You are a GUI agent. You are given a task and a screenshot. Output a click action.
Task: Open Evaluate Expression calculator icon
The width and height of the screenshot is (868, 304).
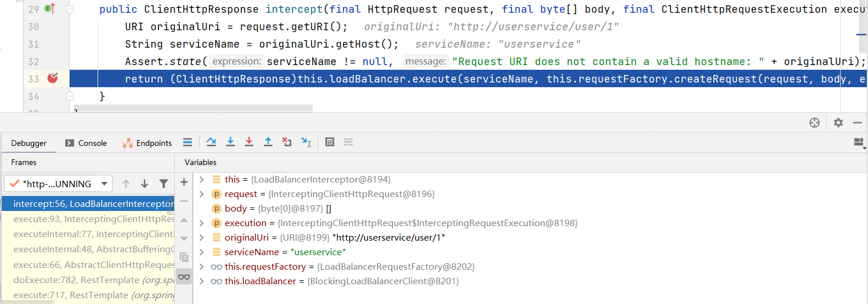click(x=330, y=142)
